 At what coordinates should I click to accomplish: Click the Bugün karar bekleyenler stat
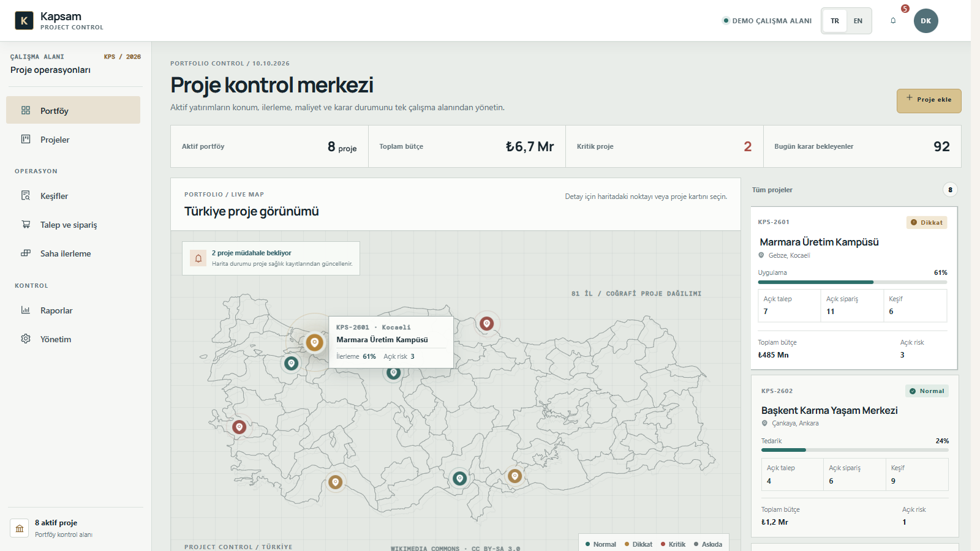click(x=862, y=146)
